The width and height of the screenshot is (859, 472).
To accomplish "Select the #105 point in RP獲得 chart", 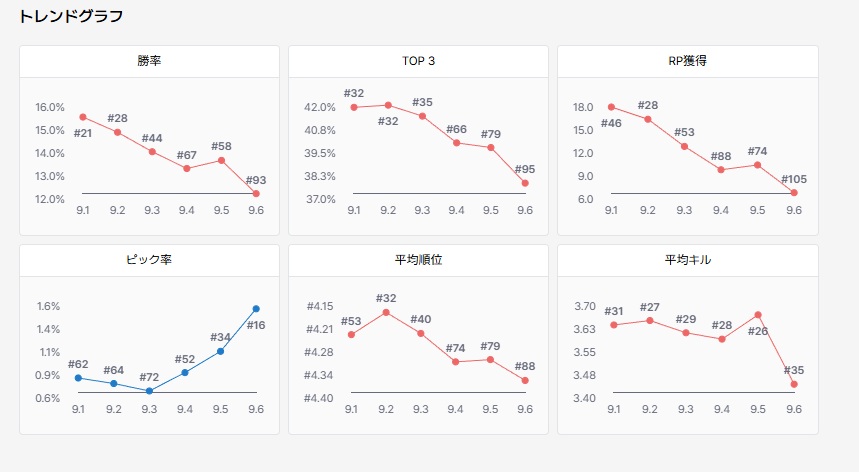I will coord(794,192).
